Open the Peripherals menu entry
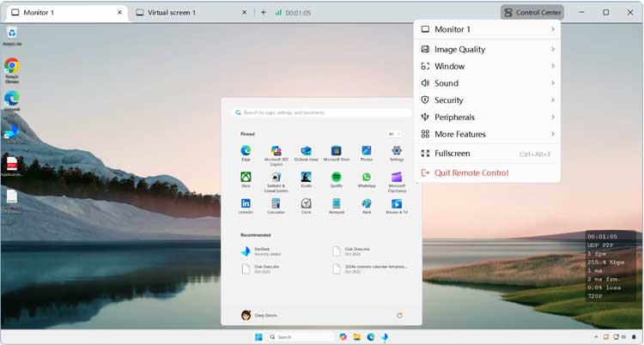This screenshot has width=644, height=345. [x=487, y=117]
